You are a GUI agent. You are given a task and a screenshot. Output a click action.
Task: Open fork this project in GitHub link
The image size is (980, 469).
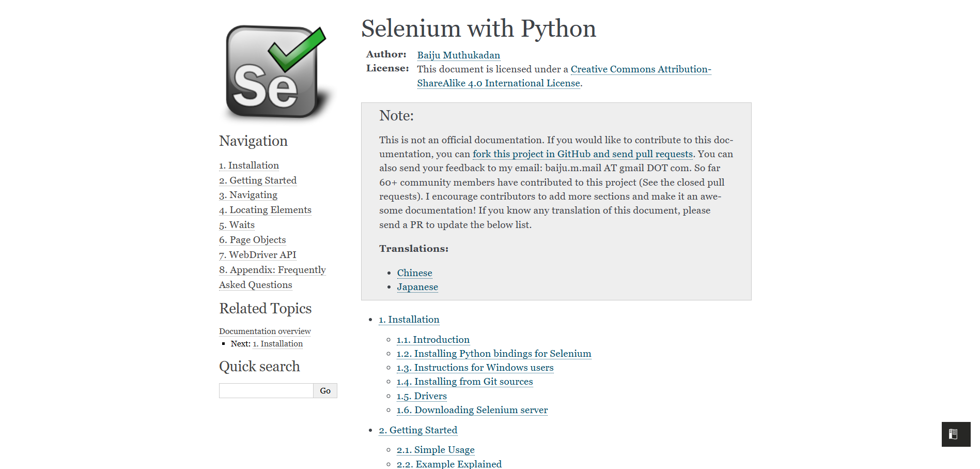(582, 154)
